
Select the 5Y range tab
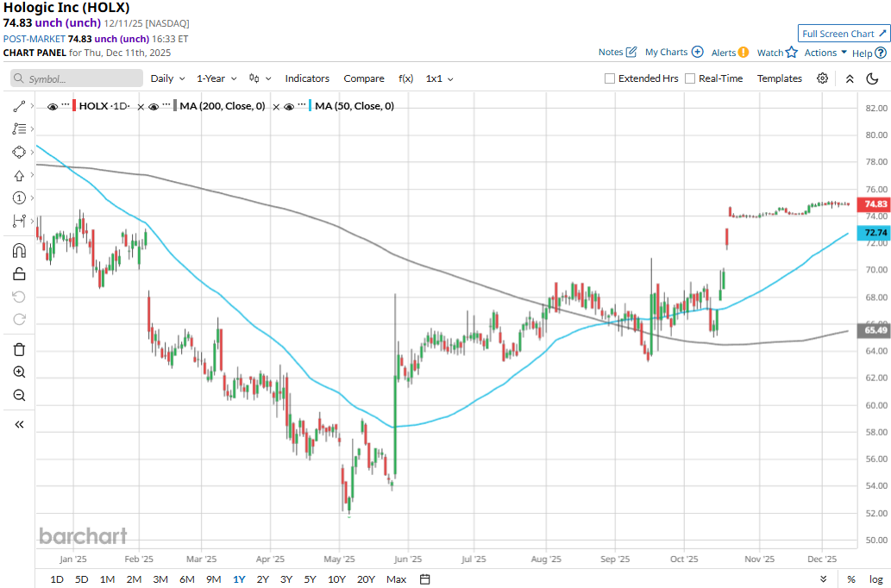[310, 579]
